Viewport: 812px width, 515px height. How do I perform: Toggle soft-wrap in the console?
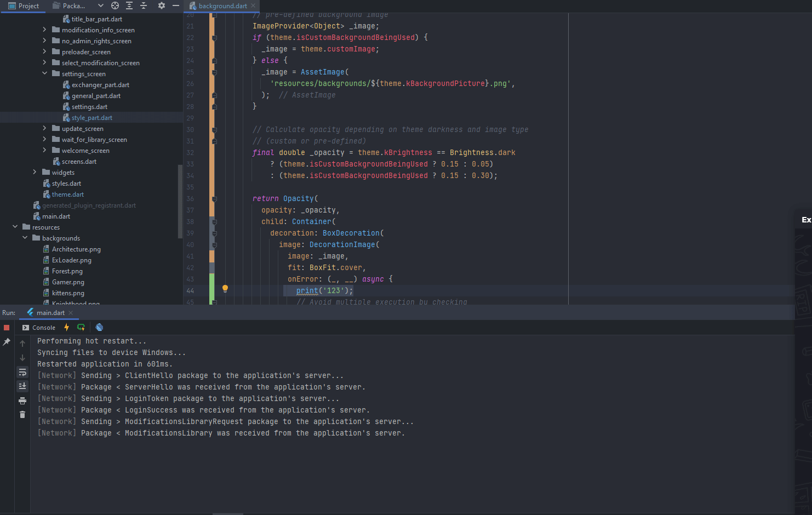22,373
